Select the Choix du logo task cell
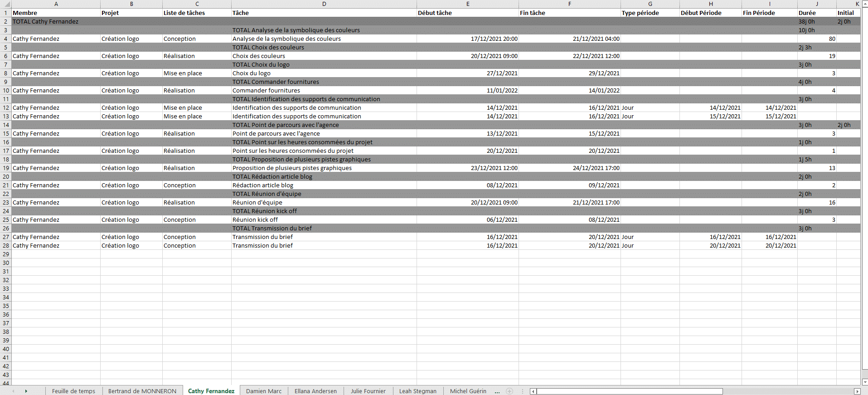This screenshot has width=868, height=395. 324,73
